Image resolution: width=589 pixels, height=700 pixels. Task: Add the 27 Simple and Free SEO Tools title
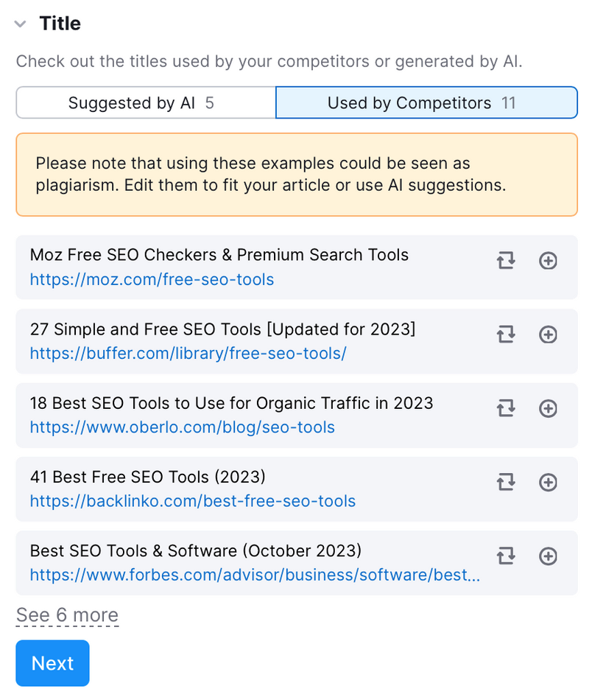(548, 335)
